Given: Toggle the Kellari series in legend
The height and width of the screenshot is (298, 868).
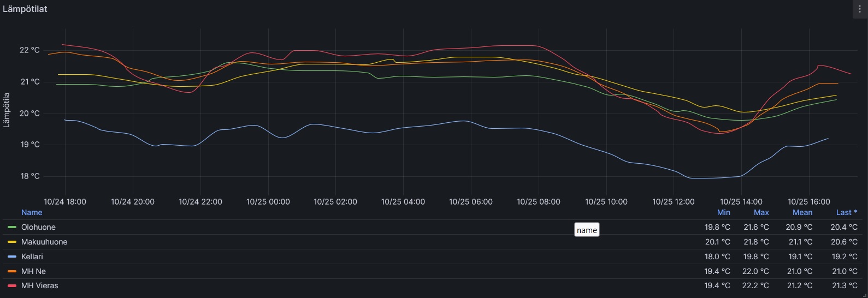Looking at the screenshot, I should click(x=32, y=257).
